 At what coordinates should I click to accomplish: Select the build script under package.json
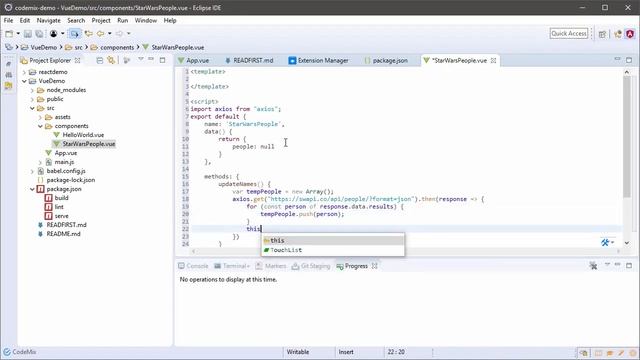[62, 198]
